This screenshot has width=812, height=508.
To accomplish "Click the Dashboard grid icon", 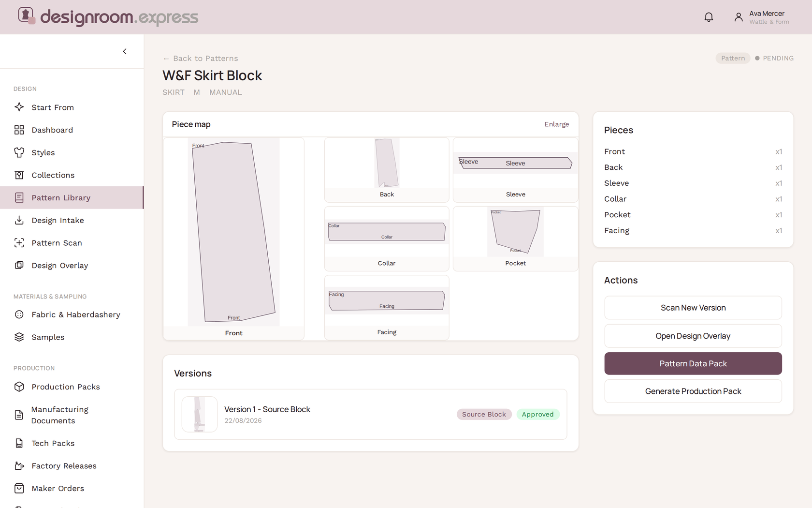I will click(x=19, y=130).
